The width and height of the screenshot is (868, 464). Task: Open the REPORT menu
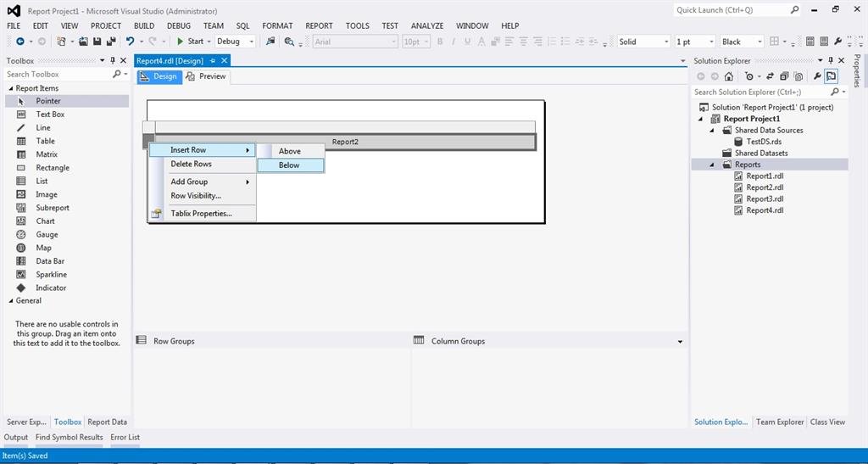(x=320, y=25)
